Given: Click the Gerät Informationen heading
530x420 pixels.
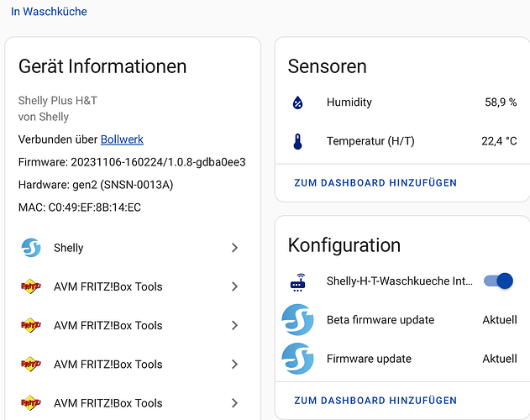Looking at the screenshot, I should pyautogui.click(x=102, y=66).
